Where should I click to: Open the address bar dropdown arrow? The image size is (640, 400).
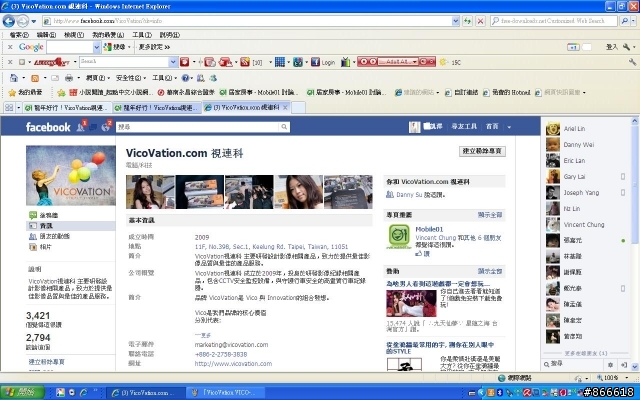click(x=456, y=21)
